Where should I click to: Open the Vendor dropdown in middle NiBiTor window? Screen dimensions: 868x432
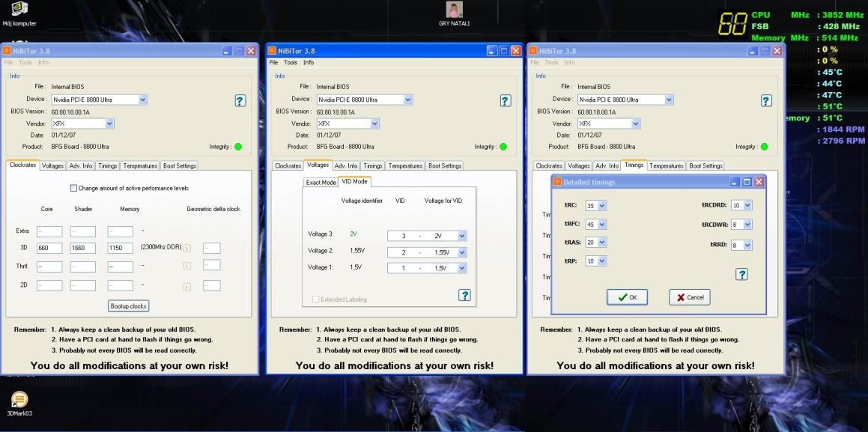tap(374, 124)
